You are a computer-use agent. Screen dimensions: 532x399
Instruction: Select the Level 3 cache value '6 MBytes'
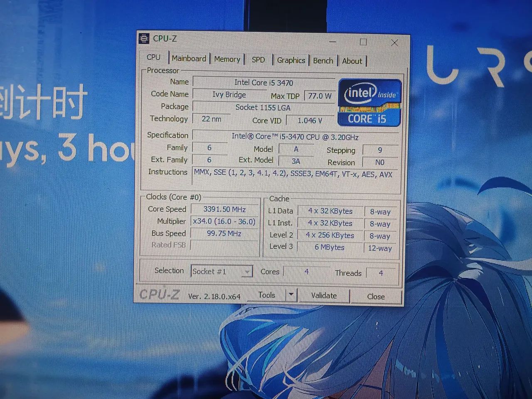point(330,247)
